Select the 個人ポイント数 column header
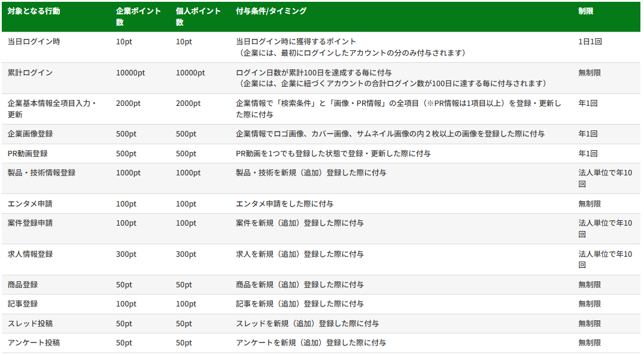The height and width of the screenshot is (355, 644). coord(198,17)
